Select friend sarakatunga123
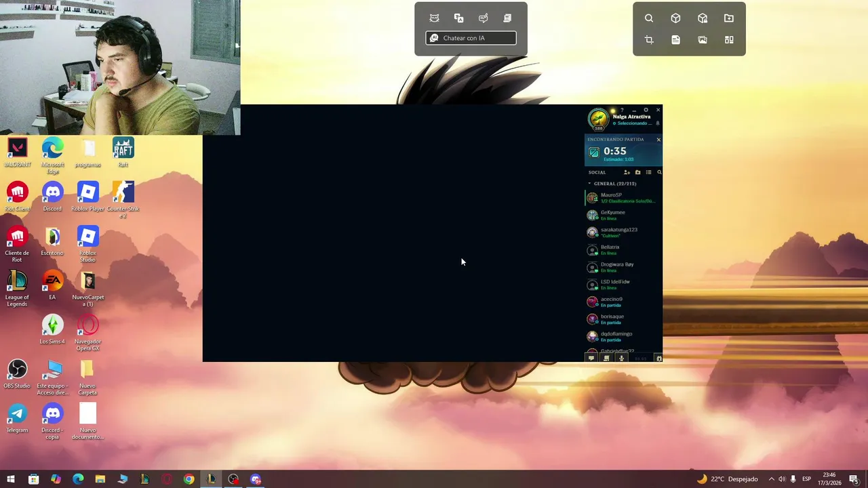The height and width of the screenshot is (488, 868). click(623, 232)
